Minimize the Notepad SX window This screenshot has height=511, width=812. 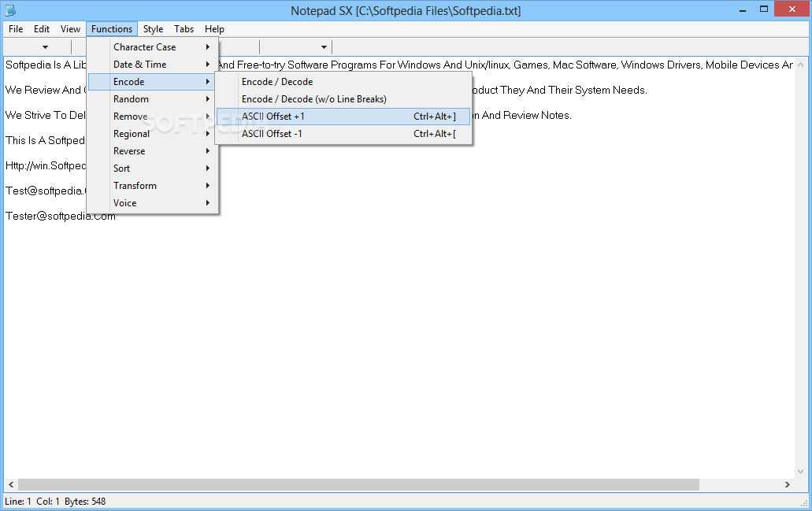point(743,9)
